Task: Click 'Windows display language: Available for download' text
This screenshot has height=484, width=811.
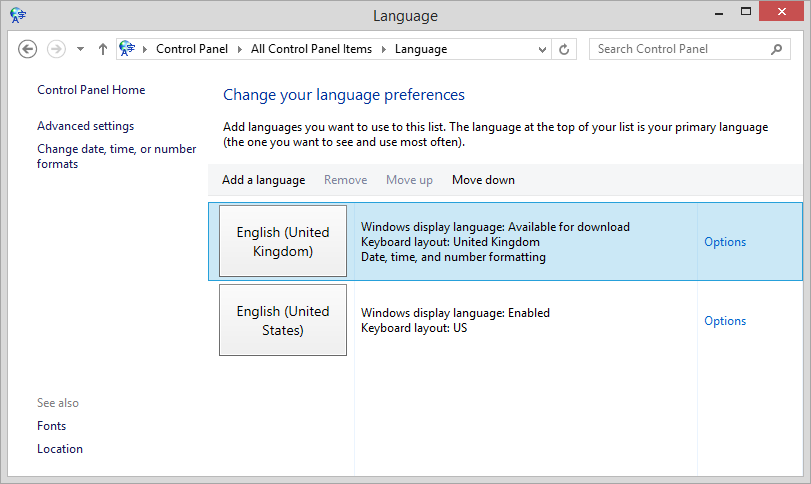Action: point(495,227)
